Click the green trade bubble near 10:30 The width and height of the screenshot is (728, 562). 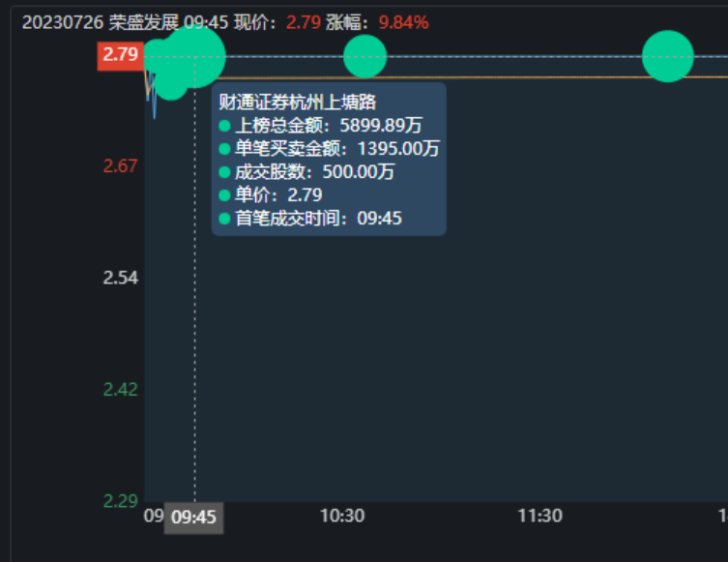[364, 56]
